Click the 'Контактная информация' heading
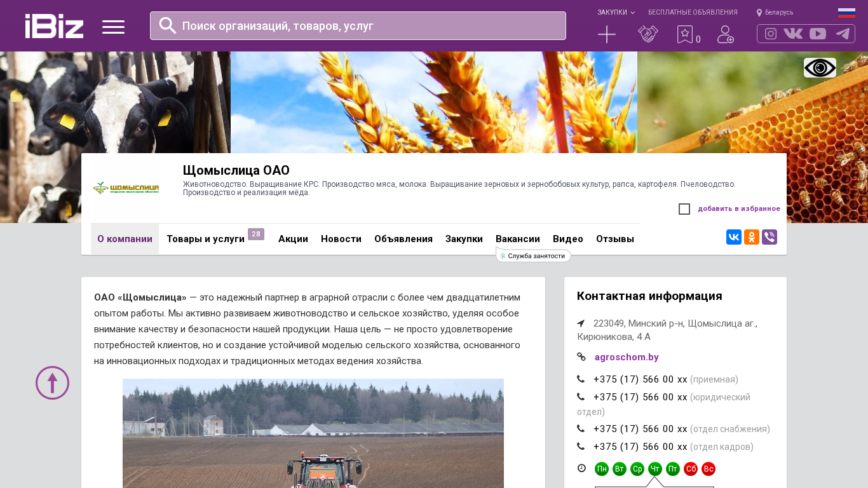The width and height of the screenshot is (868, 488). (x=649, y=296)
